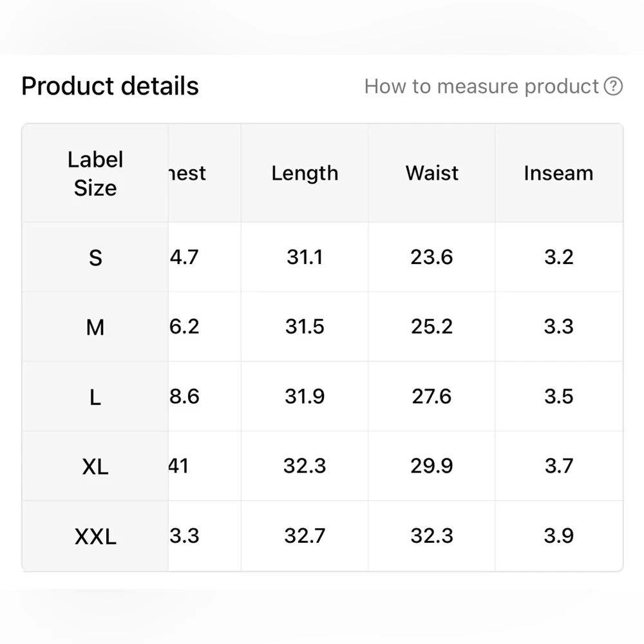Select the Label Size column header
This screenshot has height=644, width=644.
[x=95, y=173]
